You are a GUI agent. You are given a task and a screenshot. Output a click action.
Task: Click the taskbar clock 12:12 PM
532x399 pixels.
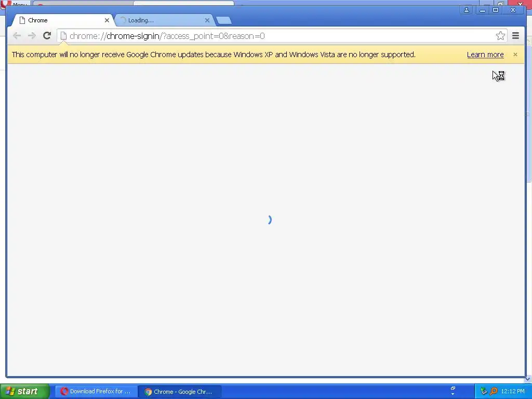pyautogui.click(x=512, y=391)
